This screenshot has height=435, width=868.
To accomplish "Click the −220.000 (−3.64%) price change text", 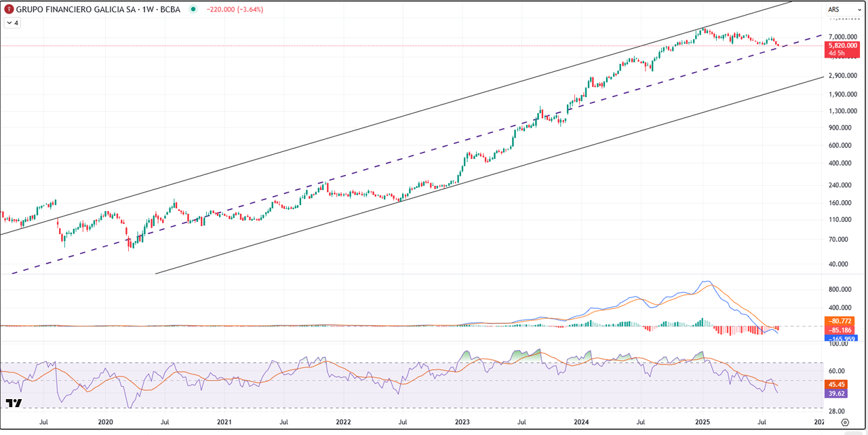I will tap(235, 10).
